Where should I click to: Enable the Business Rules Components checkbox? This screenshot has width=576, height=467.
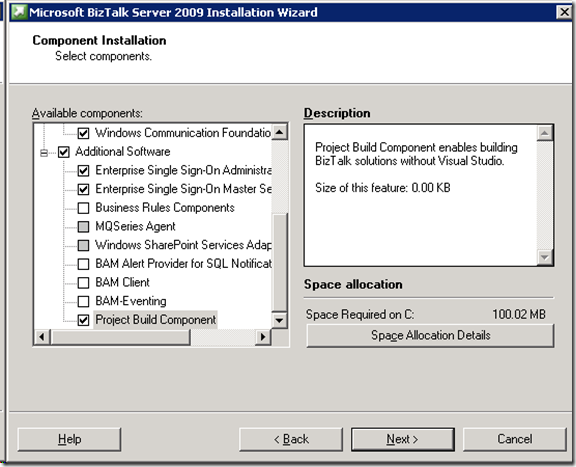(83, 208)
